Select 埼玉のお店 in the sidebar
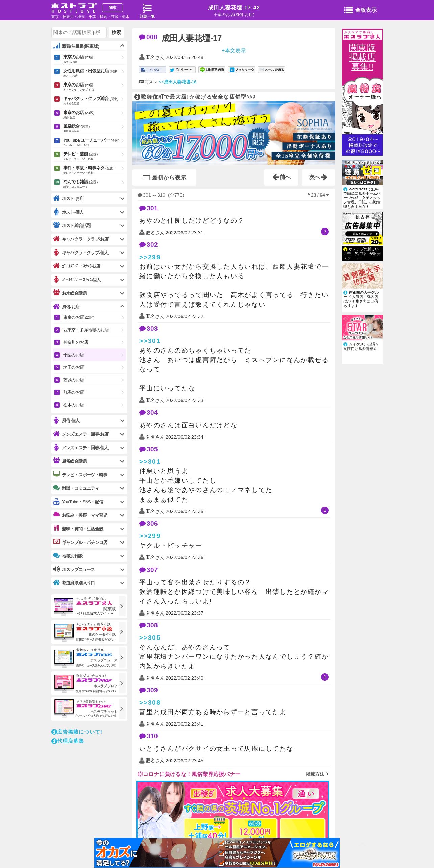The width and height of the screenshot is (434, 868). click(x=89, y=367)
